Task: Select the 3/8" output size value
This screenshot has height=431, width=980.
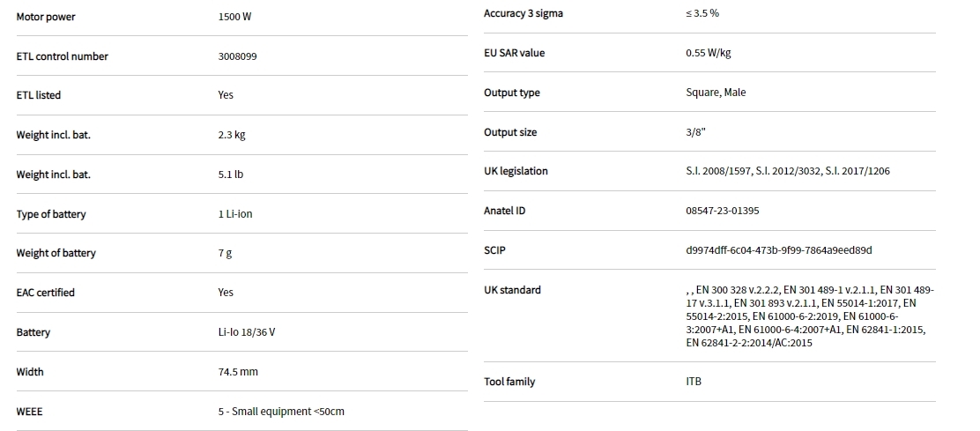Action: [695, 132]
